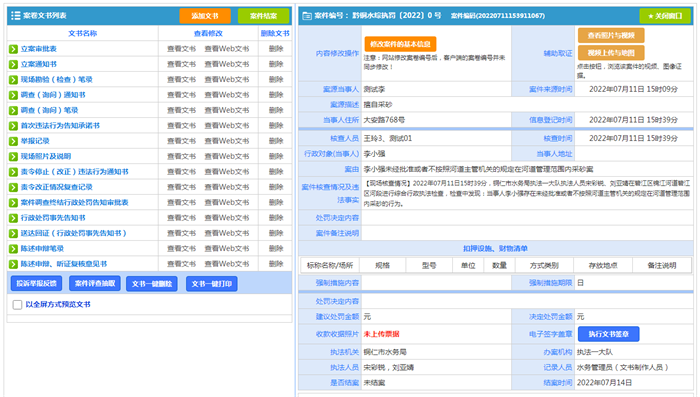Click 查看Web文书 in 调查（询问）通知书 row

tap(227, 95)
